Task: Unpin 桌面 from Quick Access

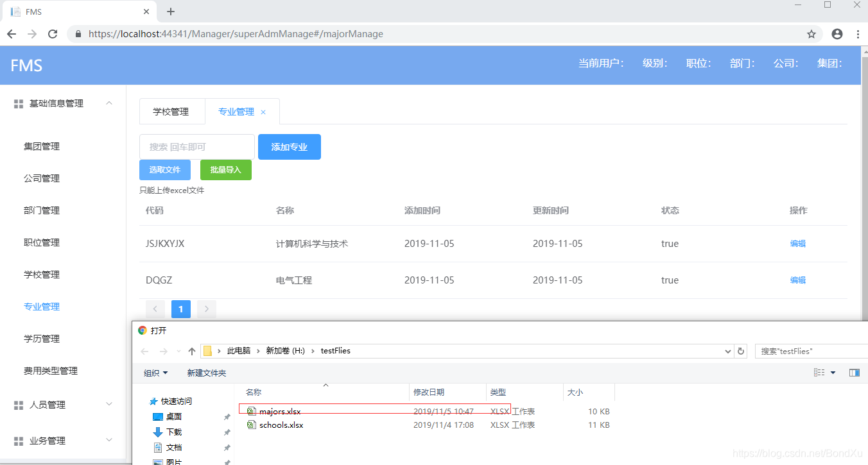Action: point(226,416)
